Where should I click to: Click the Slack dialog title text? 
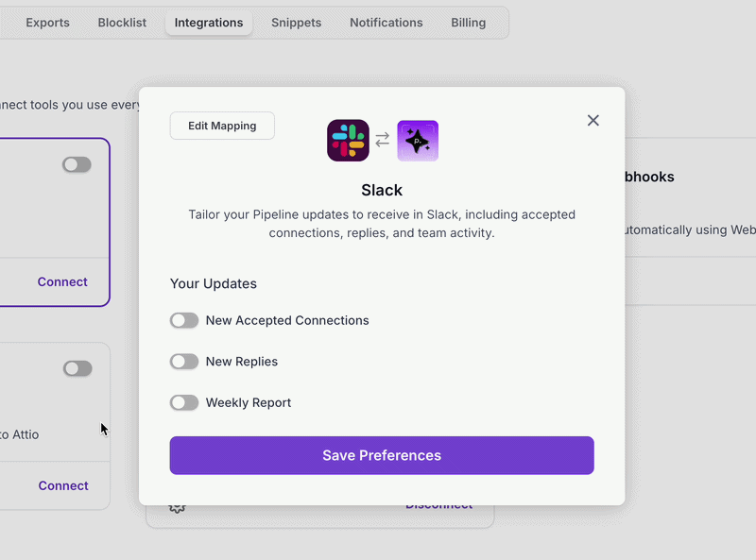pyautogui.click(x=382, y=191)
